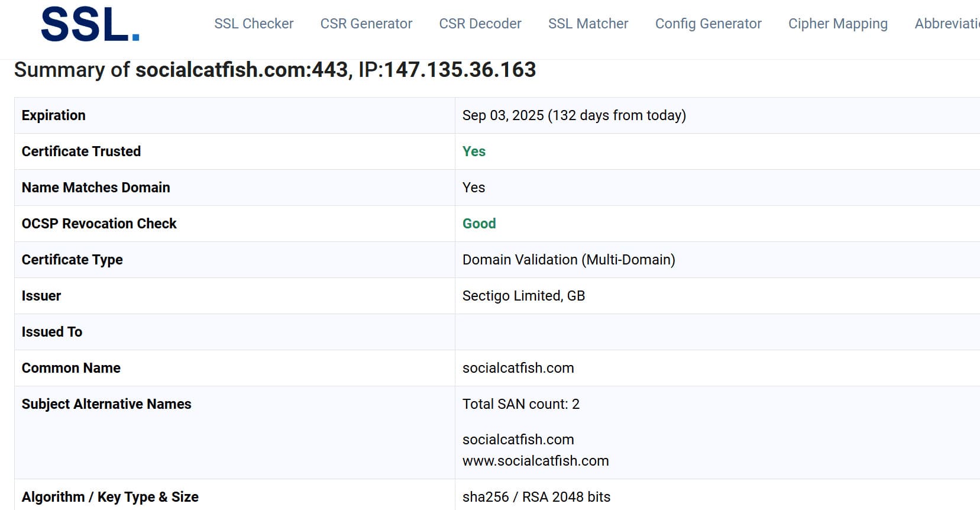
Task: Click the Good OCSP revocation status
Action: 479,224
